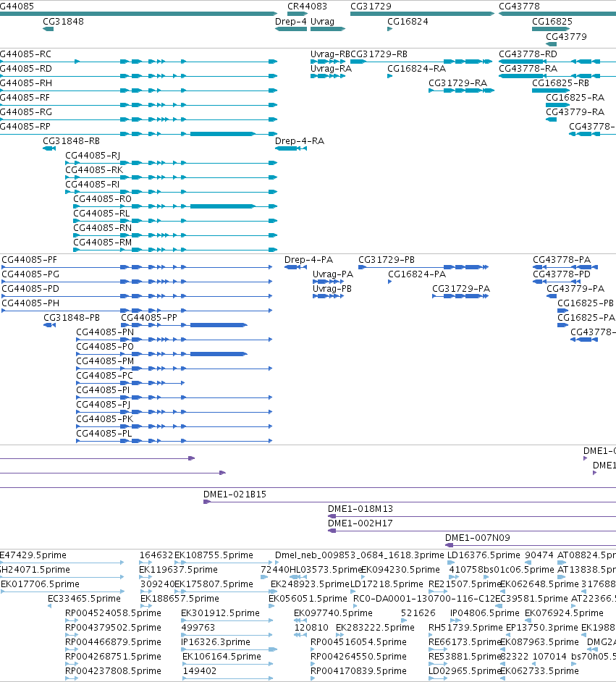Click the CG43779-RA transcript label
Viewport: 616px width, 682px height.
(x=575, y=111)
